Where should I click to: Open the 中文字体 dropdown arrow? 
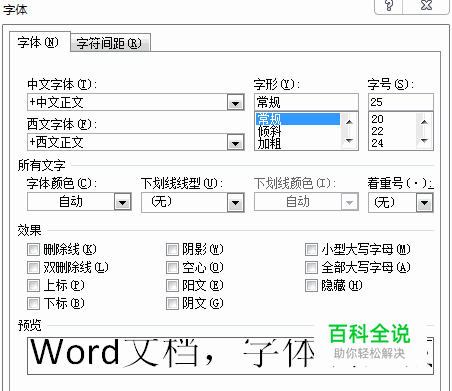(x=235, y=103)
